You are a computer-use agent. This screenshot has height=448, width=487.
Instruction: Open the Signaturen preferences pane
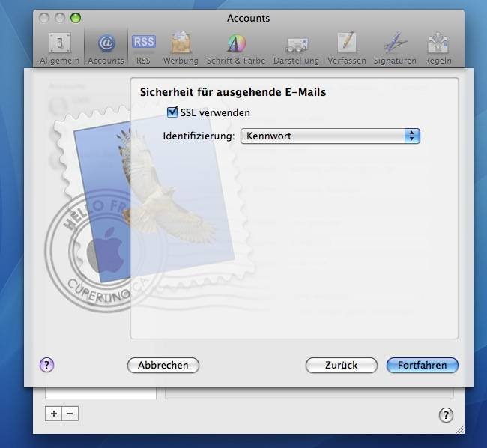pyautogui.click(x=393, y=48)
